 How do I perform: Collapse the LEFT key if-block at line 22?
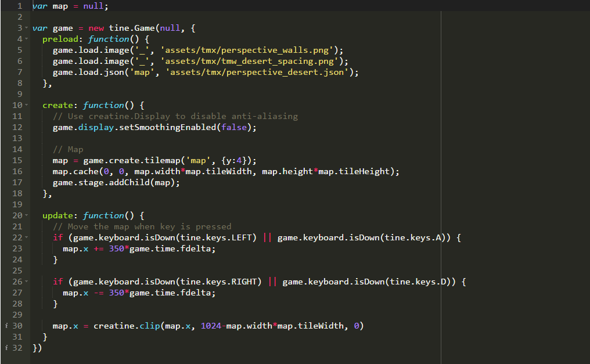click(27, 237)
